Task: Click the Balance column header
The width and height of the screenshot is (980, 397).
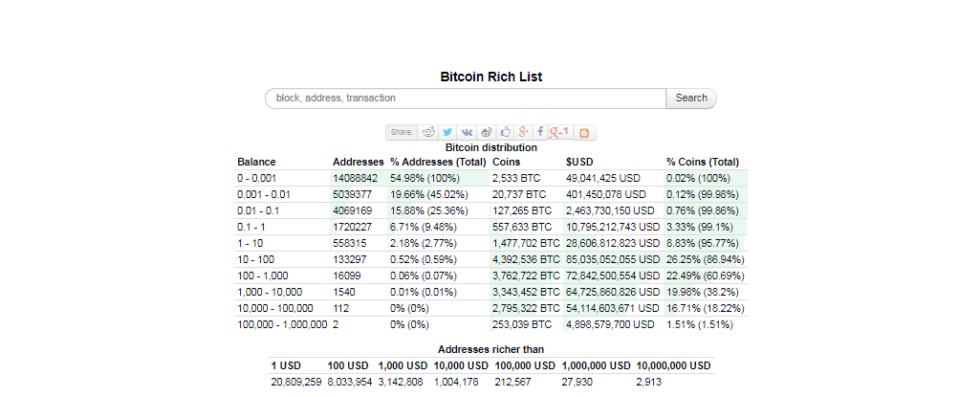Action: (x=256, y=162)
